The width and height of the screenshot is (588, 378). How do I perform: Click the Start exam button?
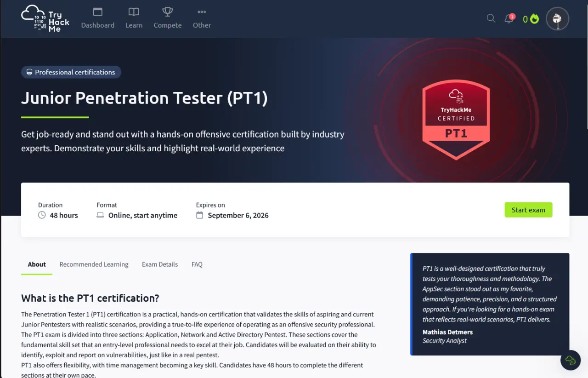(x=528, y=210)
